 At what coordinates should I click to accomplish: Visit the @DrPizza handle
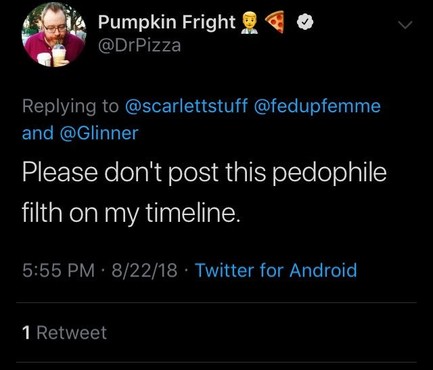point(139,45)
